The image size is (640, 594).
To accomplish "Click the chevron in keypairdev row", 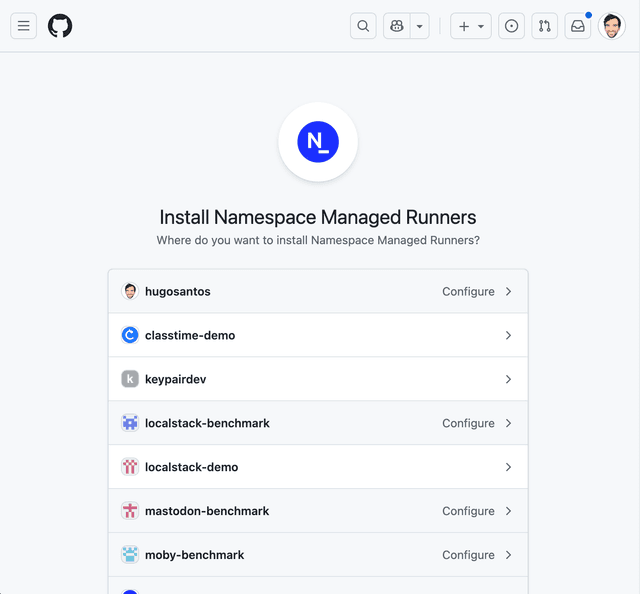I will coord(508,379).
